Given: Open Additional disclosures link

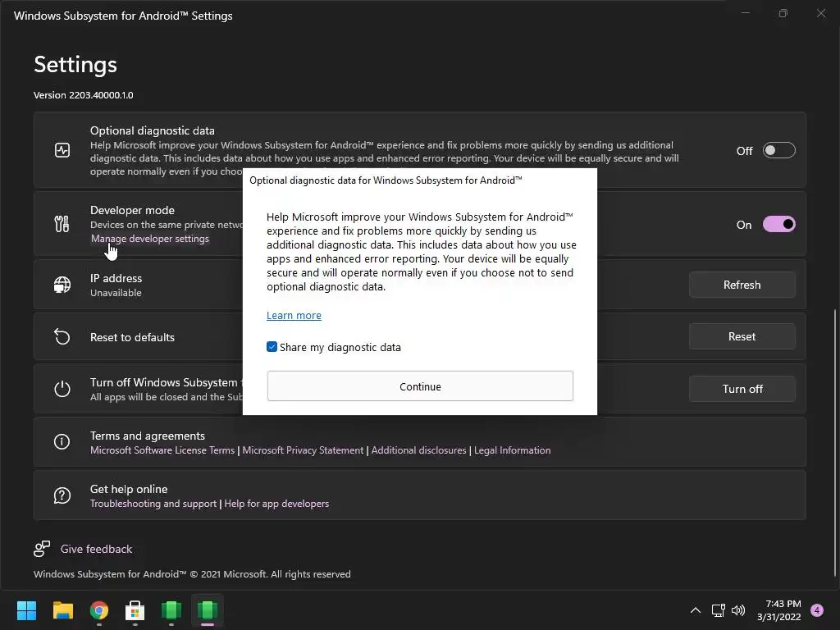Looking at the screenshot, I should [419, 450].
